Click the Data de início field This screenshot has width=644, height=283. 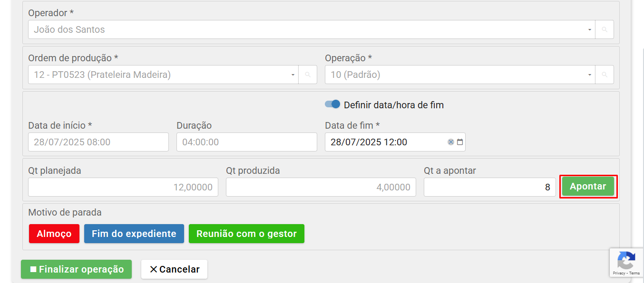tap(98, 142)
